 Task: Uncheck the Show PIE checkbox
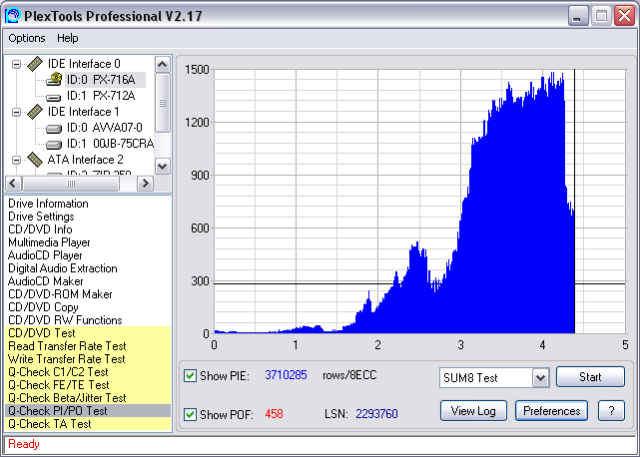point(191,376)
